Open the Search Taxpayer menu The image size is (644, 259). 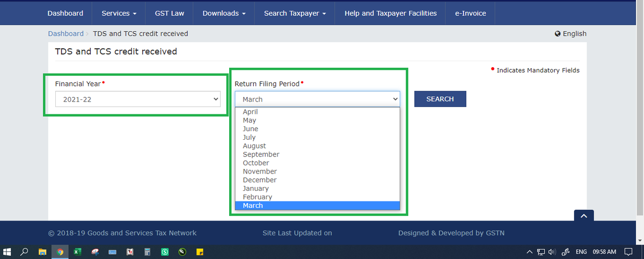coord(295,13)
